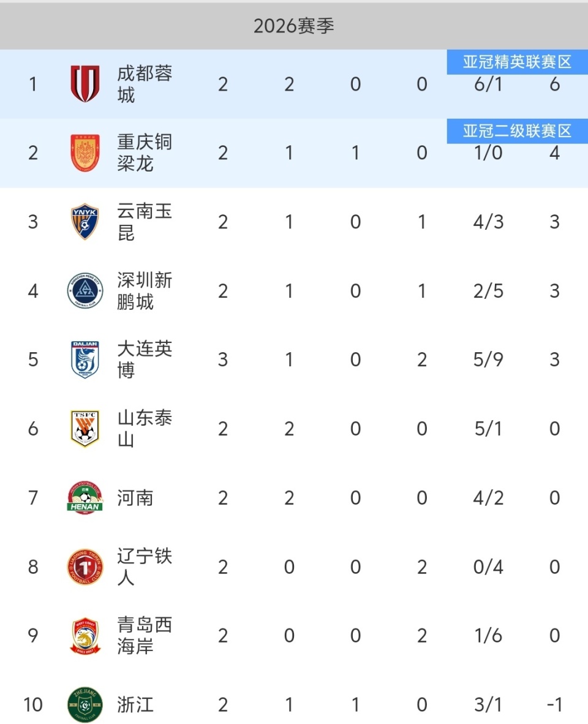The height and width of the screenshot is (724, 588).
Task: Select the Yunnan Yukun YNYK badge
Action: [x=85, y=222]
